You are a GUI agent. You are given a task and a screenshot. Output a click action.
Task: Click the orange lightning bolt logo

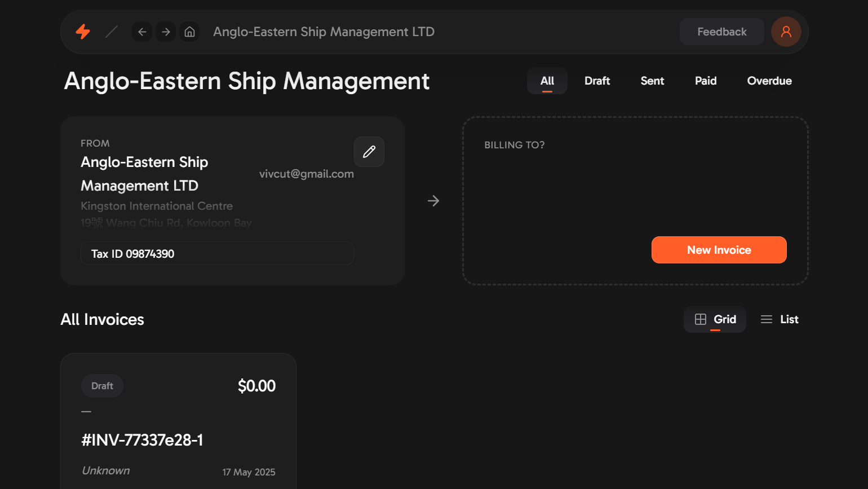coord(83,32)
